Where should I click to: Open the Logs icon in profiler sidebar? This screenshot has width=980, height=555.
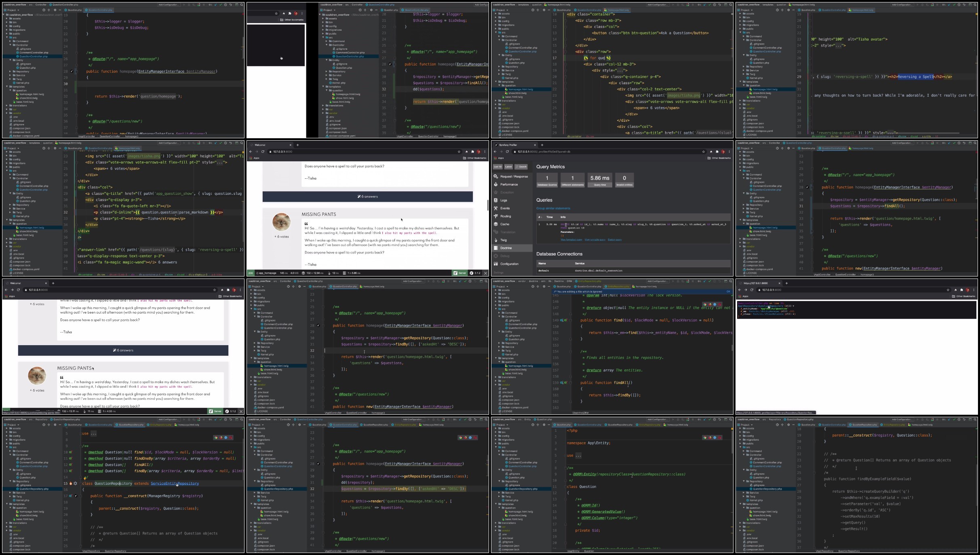(x=496, y=200)
